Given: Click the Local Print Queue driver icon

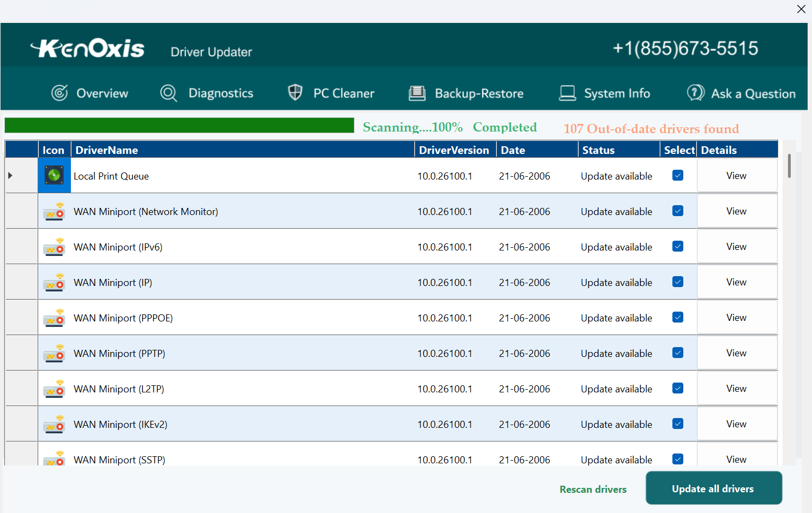Looking at the screenshot, I should coord(54,175).
